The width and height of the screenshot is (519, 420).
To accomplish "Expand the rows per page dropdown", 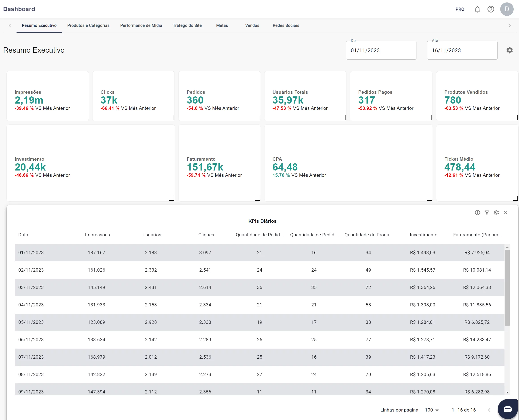I will (432, 410).
